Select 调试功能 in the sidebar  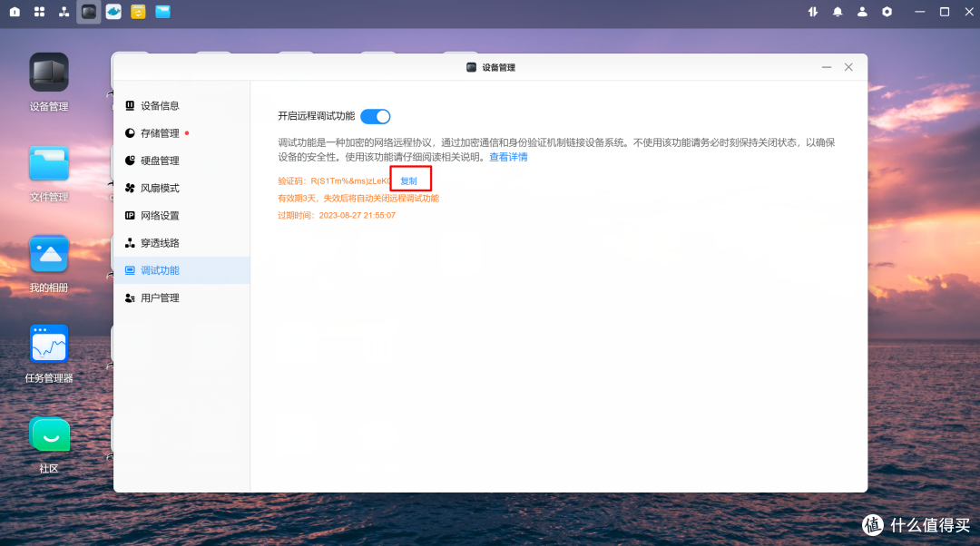(181, 270)
